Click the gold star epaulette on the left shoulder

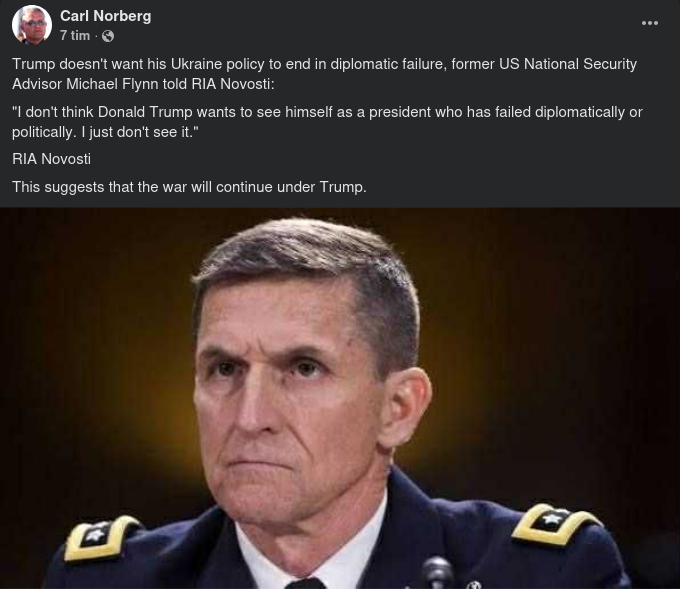click(102, 541)
